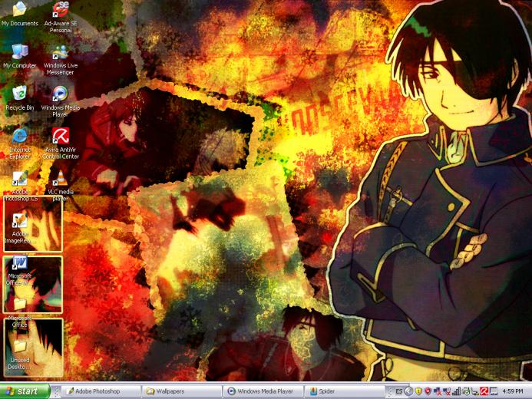Viewport: 532px width, 399px height.
Task: Select the Adobe Photoshop CS desktop shortcut
Action: click(21, 186)
